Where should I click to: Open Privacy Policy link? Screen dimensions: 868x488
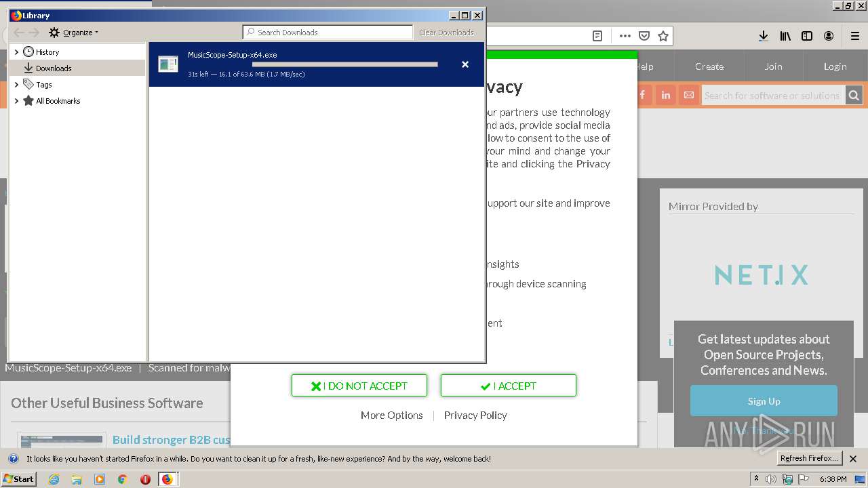(475, 415)
